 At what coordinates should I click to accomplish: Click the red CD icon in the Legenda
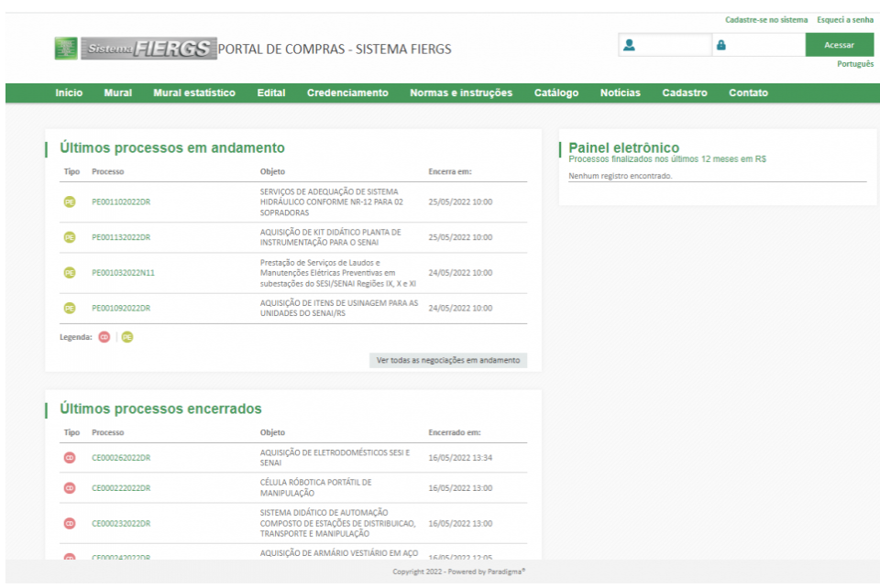104,337
